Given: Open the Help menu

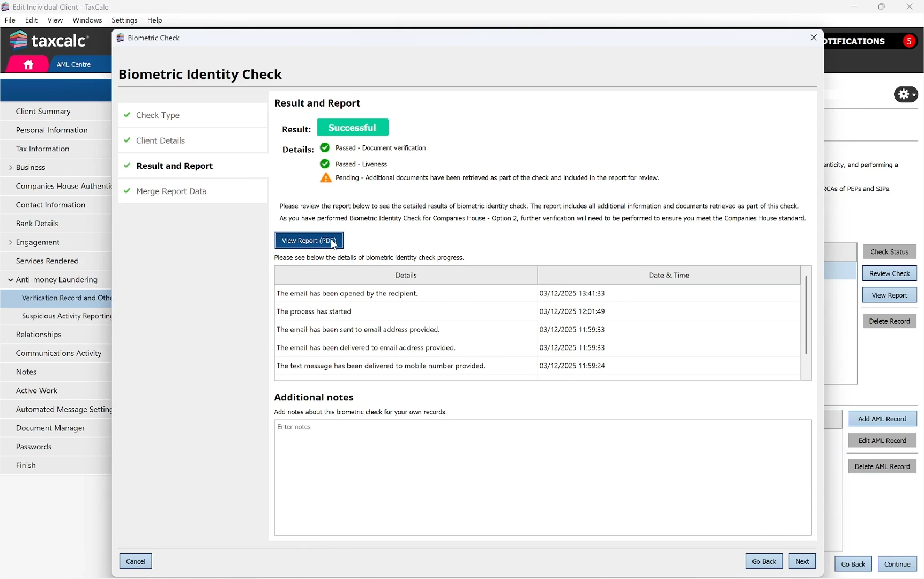Looking at the screenshot, I should pos(155,20).
